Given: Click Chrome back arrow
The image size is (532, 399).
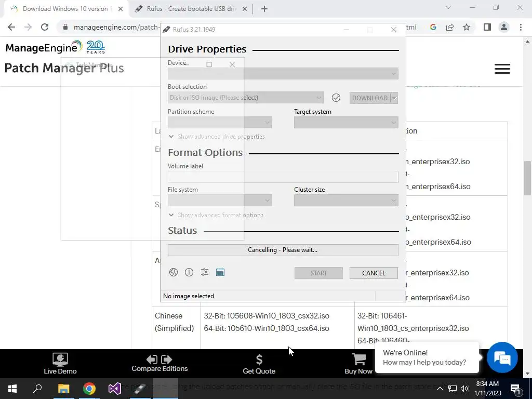Looking at the screenshot, I should click(11, 27).
